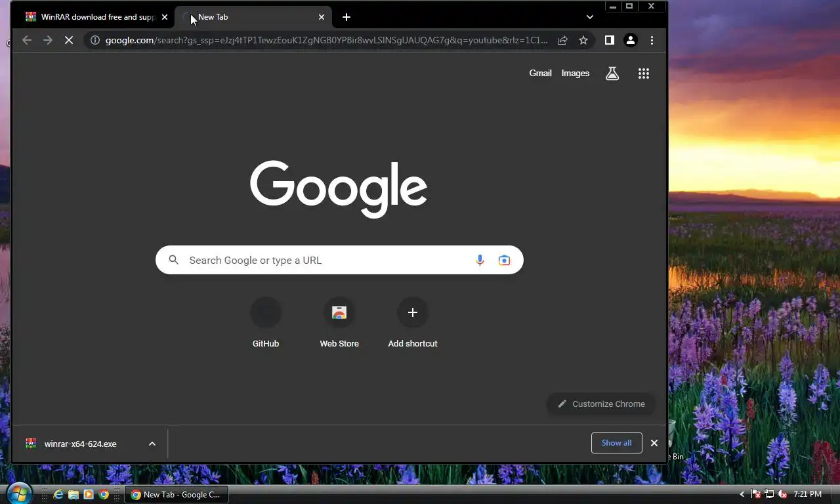The height and width of the screenshot is (504, 840).
Task: Open the Web Store shortcut
Action: point(339,323)
